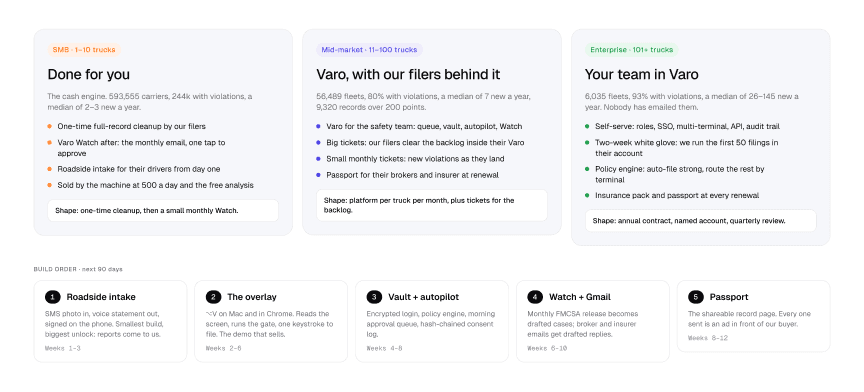Select the Mid-market 11–100 trucks tag
Viewport: 864px width, 392px height.
point(369,50)
